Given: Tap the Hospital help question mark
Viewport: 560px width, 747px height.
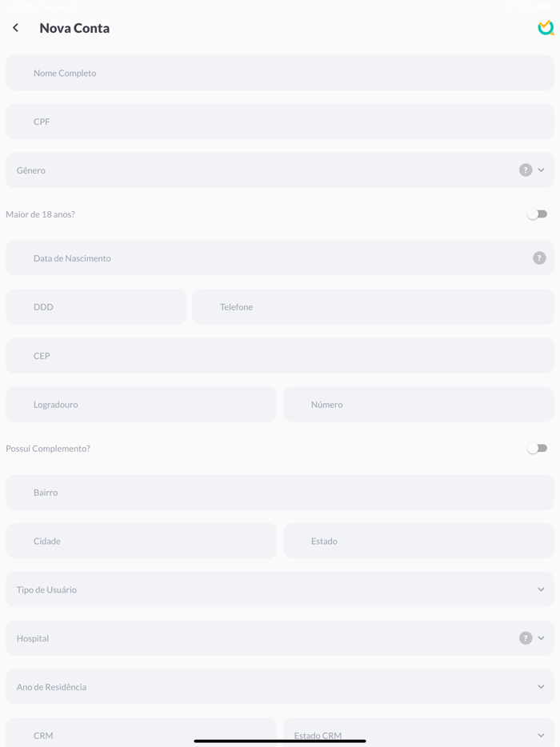Looking at the screenshot, I should pos(526,638).
